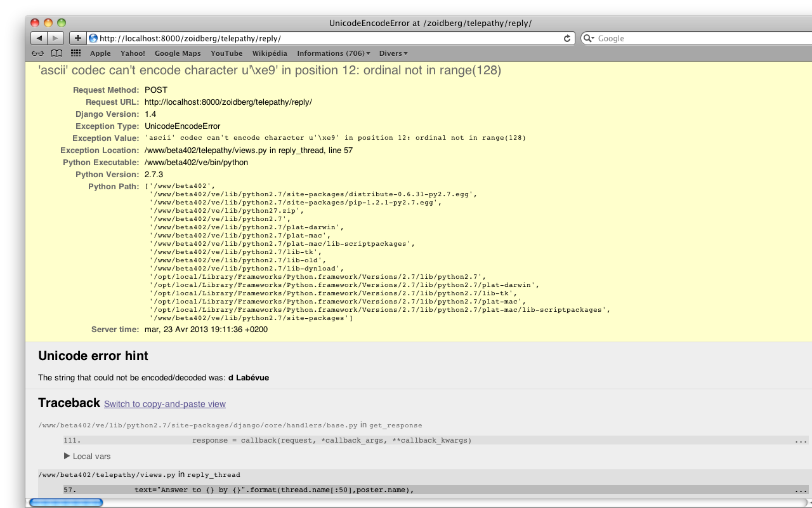Open the YouTube bookmark
The width and height of the screenshot is (812, 508).
pyautogui.click(x=226, y=53)
